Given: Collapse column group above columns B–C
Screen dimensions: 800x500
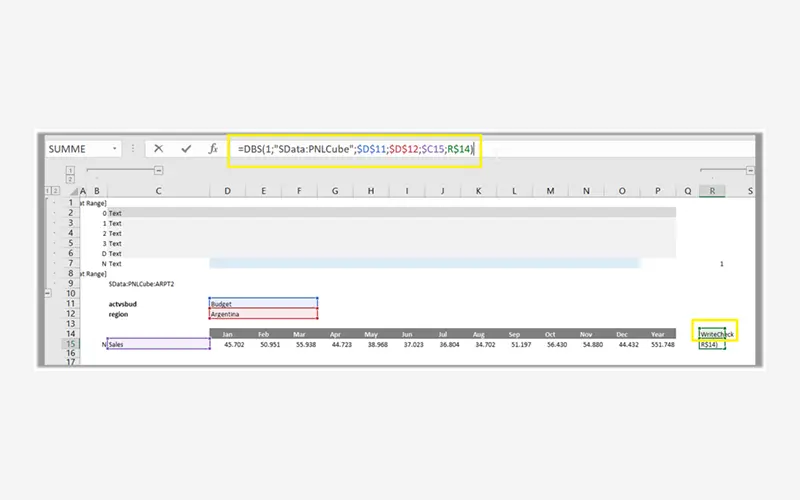Looking at the screenshot, I should [x=158, y=171].
